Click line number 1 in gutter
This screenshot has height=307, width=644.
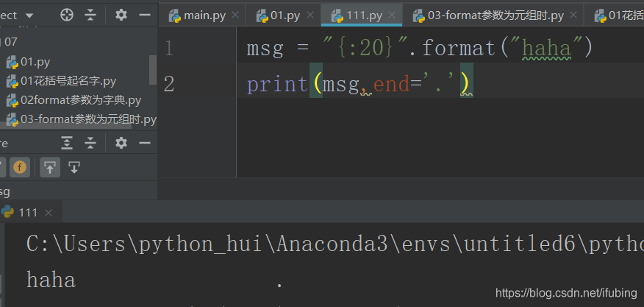click(x=169, y=48)
